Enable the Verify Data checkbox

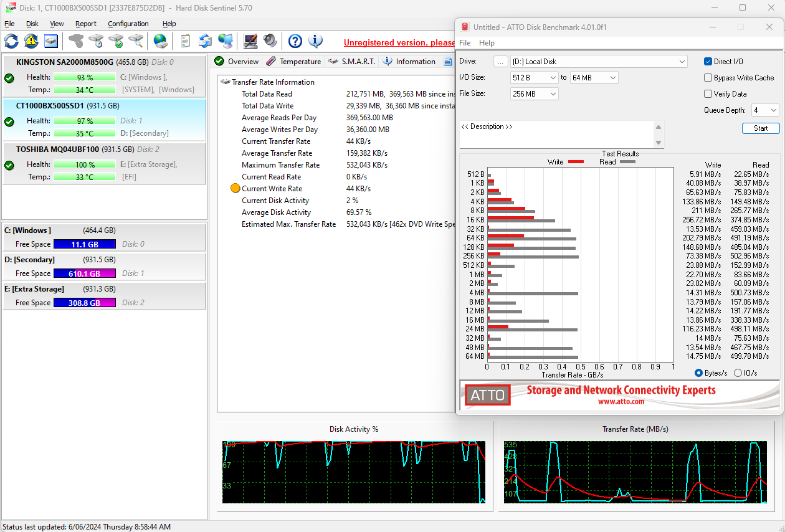[708, 93]
